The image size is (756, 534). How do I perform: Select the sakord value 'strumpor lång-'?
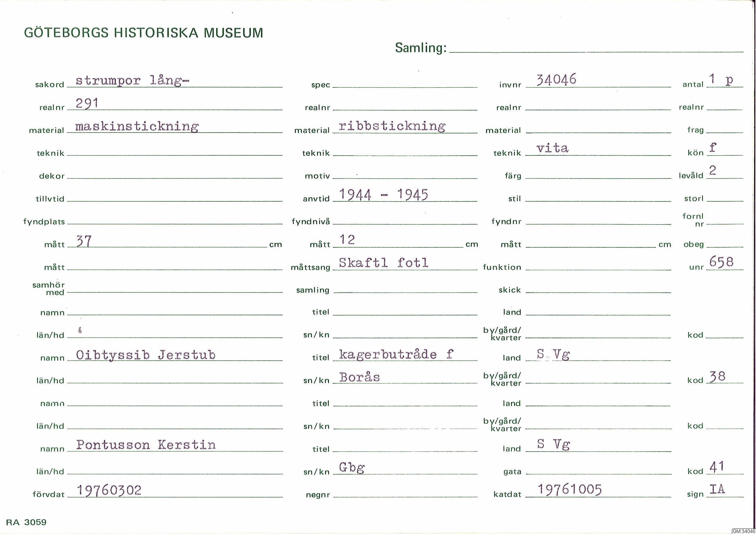pos(132,80)
